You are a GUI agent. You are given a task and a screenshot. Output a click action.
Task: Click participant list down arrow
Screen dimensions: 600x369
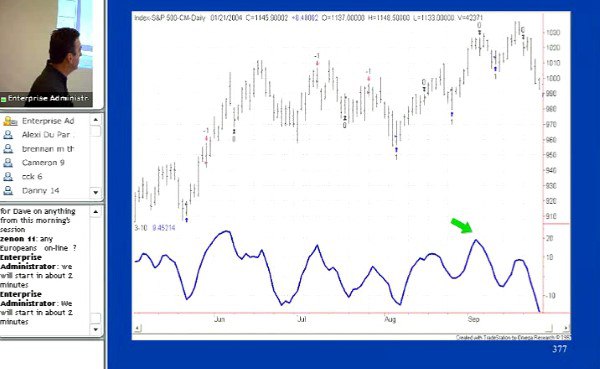coord(96,192)
